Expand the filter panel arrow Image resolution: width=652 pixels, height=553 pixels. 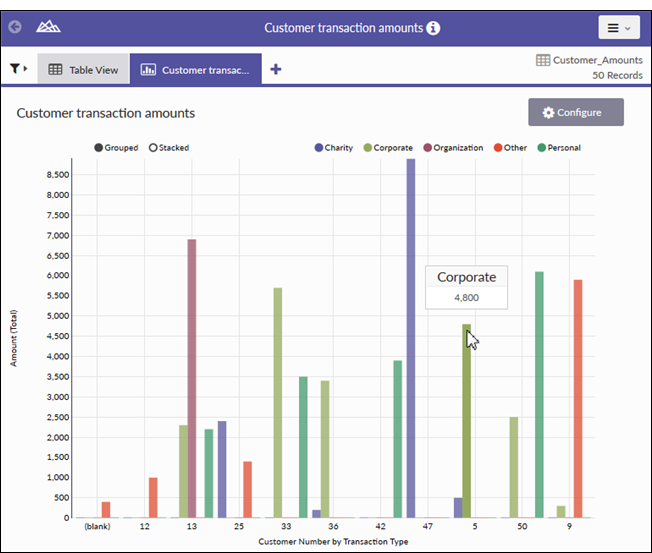point(26,69)
